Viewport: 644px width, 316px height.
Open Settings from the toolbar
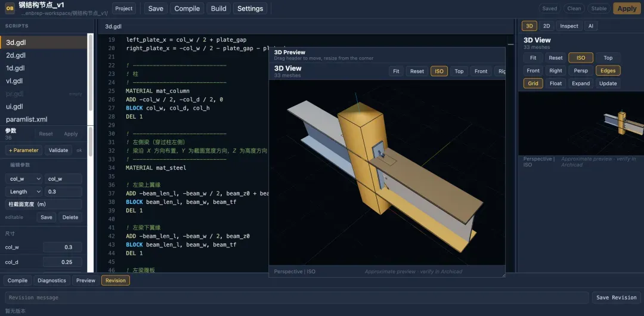250,8
